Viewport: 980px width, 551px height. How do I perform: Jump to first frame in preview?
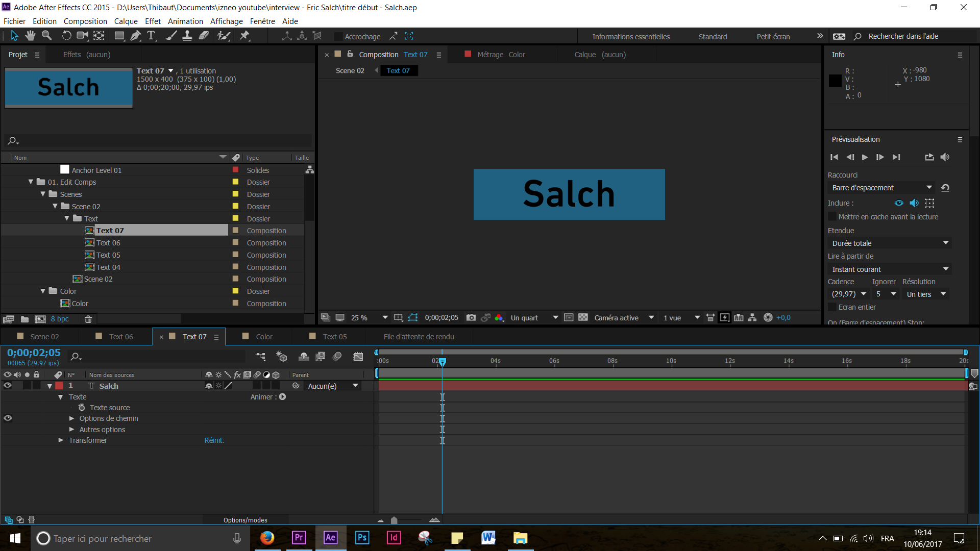coord(835,157)
